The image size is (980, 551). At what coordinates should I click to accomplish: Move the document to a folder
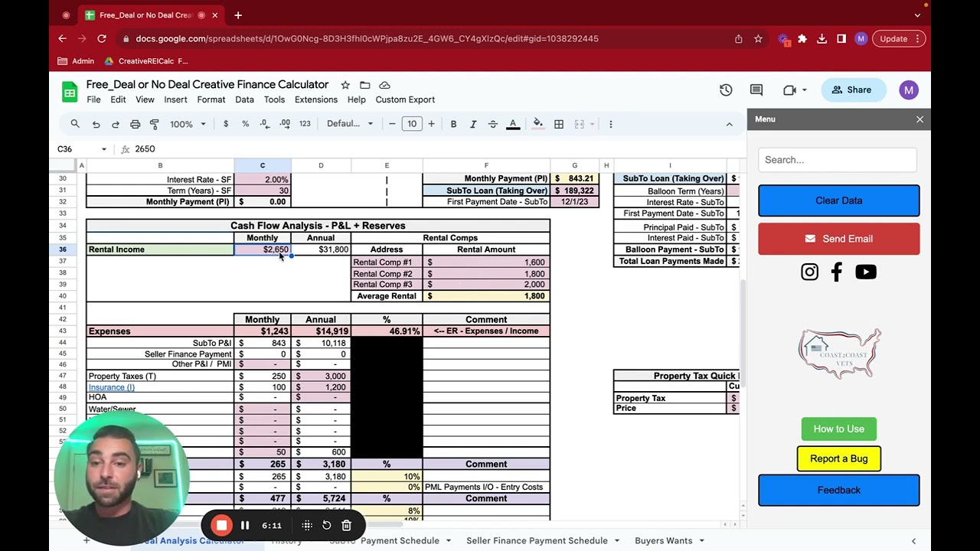coord(365,85)
